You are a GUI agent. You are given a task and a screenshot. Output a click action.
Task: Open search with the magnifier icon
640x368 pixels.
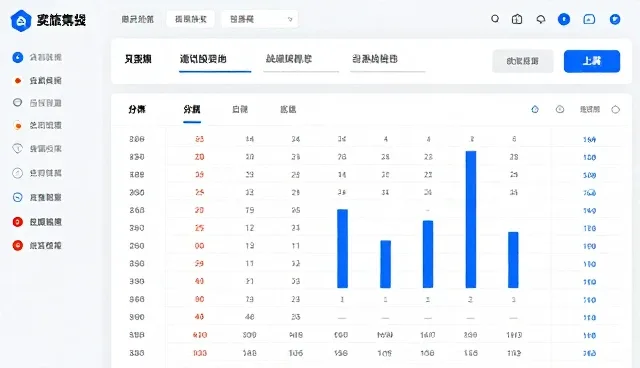495,19
